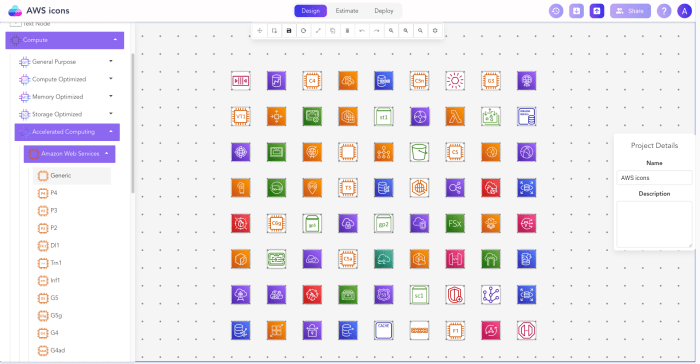Open the help question mark icon
Viewport: 700px width, 364px height.
(664, 11)
